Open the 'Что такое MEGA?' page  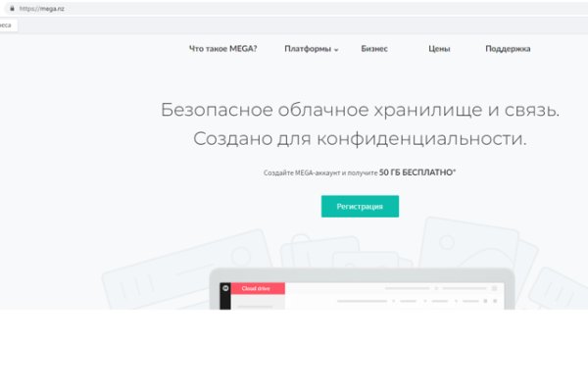click(x=222, y=48)
